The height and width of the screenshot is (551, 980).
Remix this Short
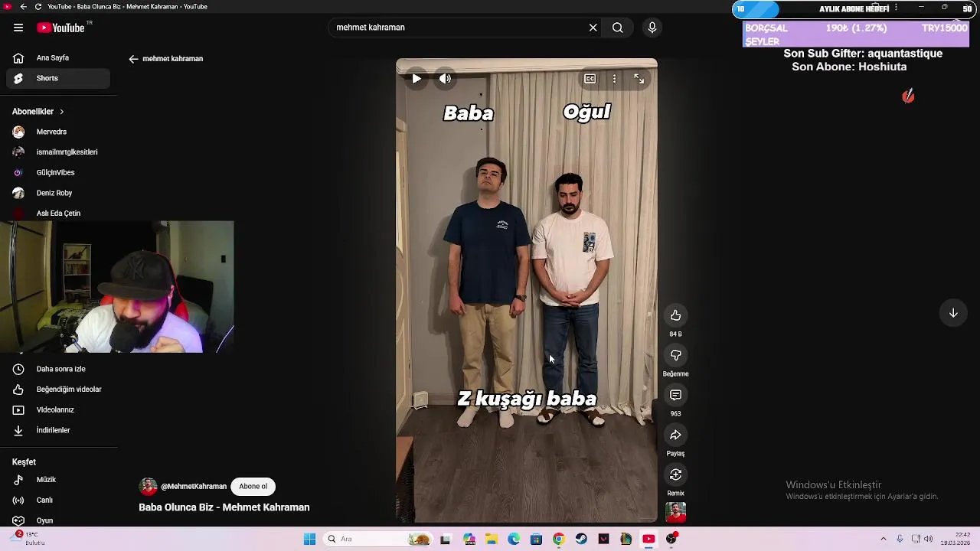click(675, 474)
